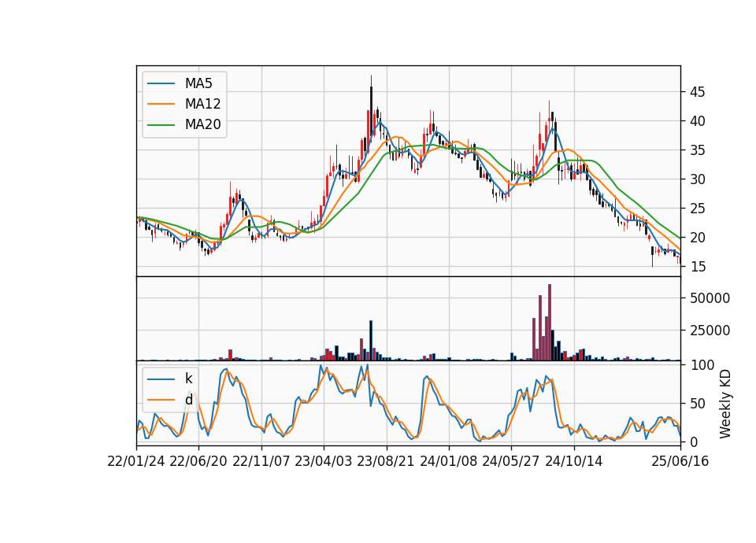Click the 24/10/14 date label
756x543 pixels.
[574, 462]
